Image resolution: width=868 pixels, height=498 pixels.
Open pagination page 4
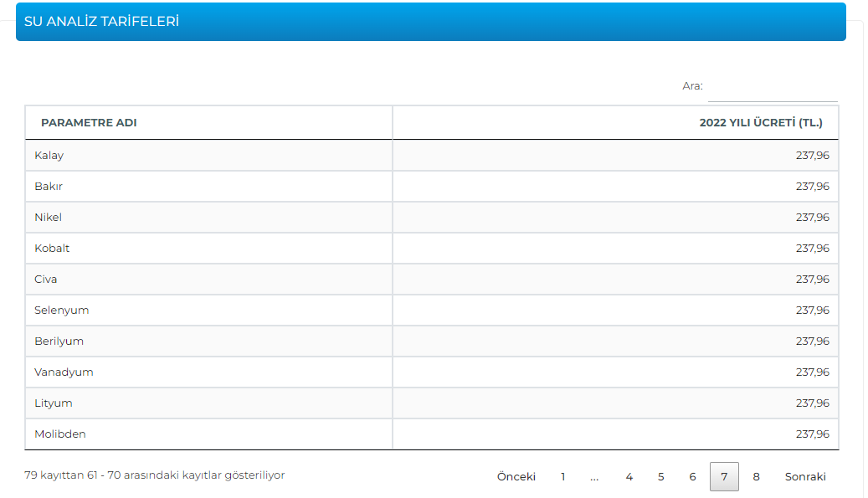click(x=629, y=476)
